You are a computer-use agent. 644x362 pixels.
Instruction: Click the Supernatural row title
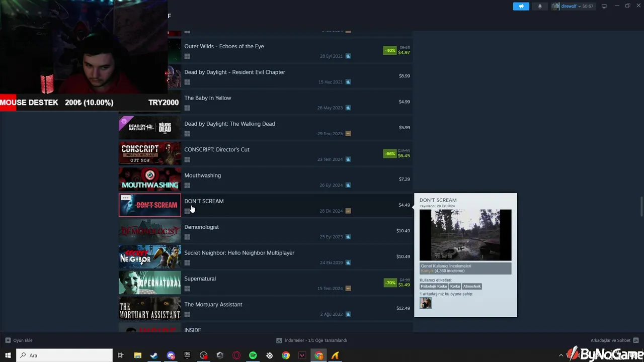[200, 279]
